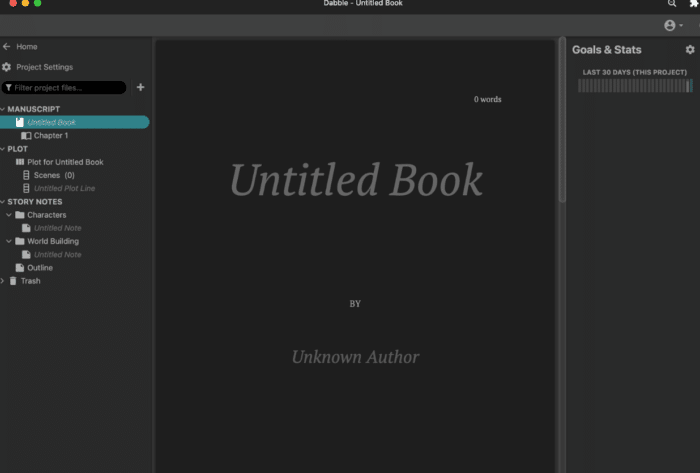Click the search magnifier icon

[672, 3]
